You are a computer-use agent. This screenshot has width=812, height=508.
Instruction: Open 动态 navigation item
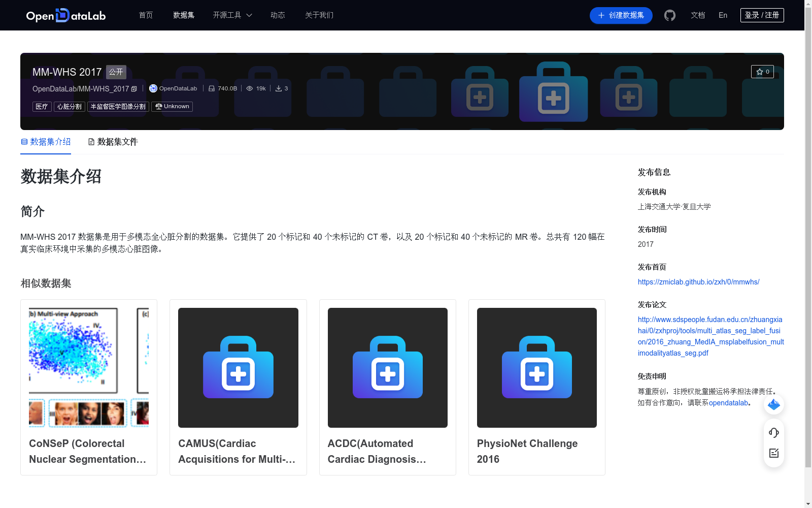point(278,15)
